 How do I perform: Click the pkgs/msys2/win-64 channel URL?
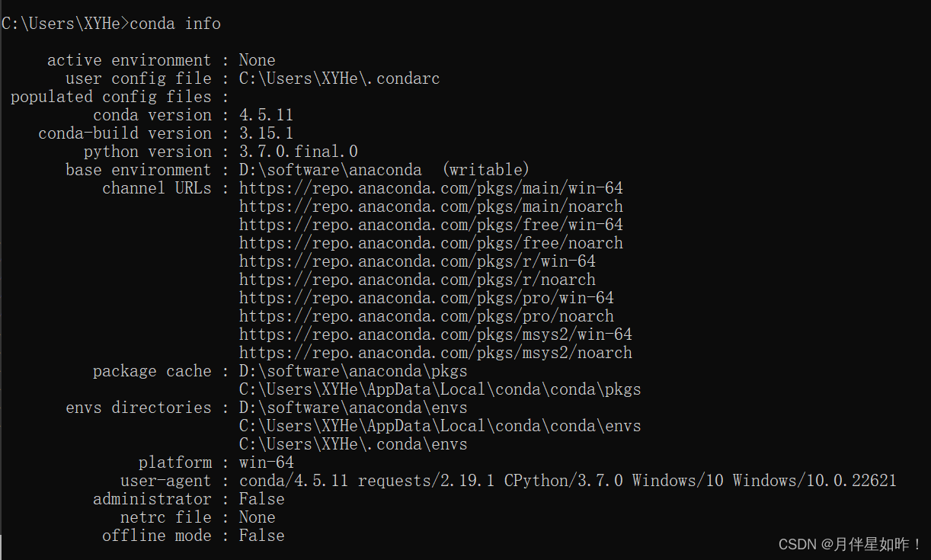tap(436, 334)
